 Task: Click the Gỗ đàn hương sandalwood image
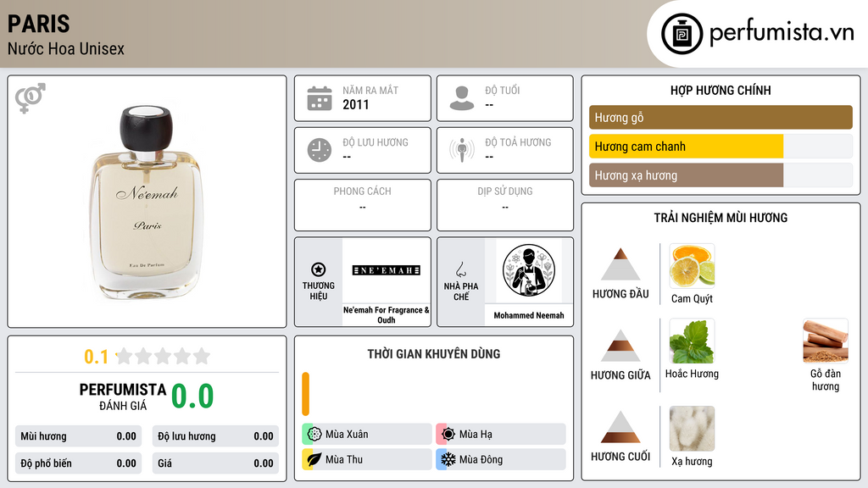click(826, 341)
